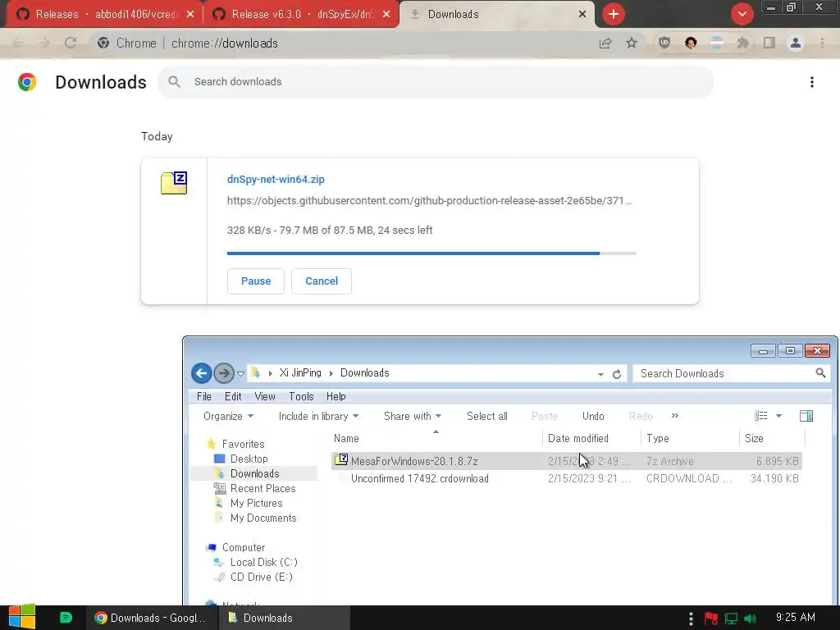Reload the Chrome downloads page
Viewport: 840px width, 630px height.
(71, 43)
